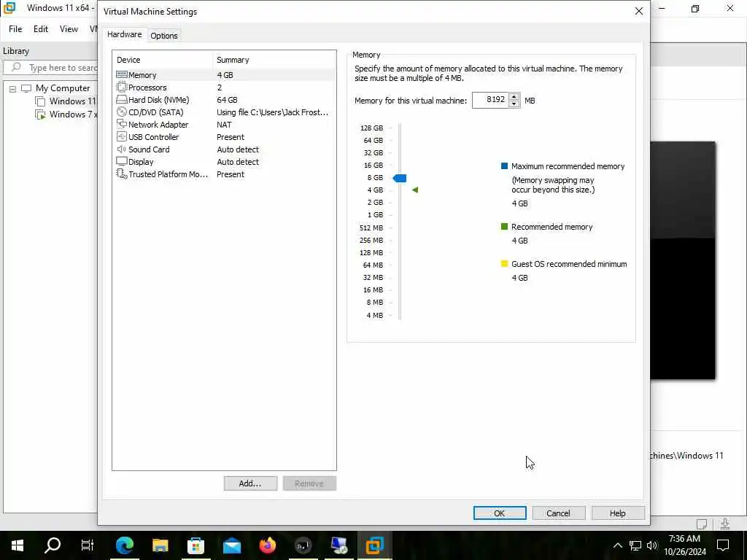Open the View menu
This screenshot has width=747, height=560.
click(69, 29)
